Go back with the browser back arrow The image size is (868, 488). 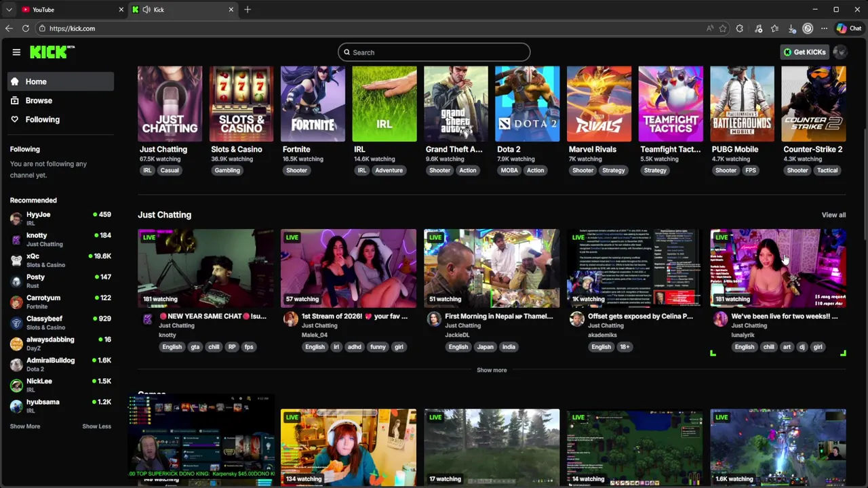9,28
